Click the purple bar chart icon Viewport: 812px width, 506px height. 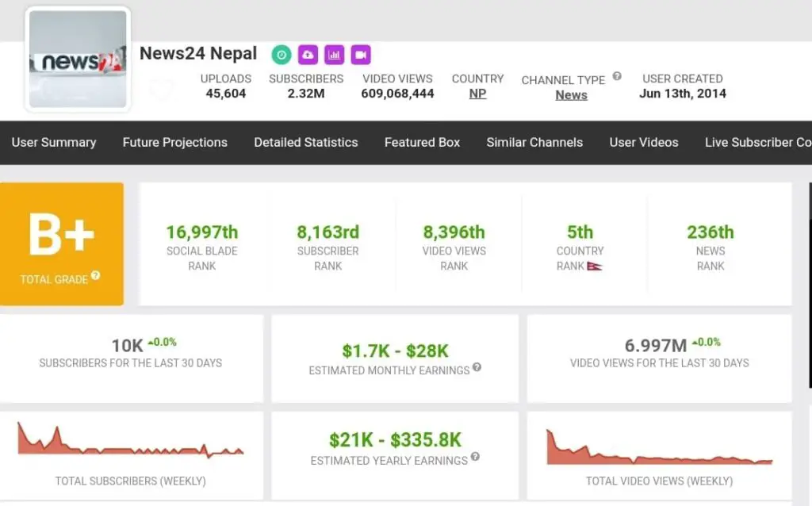(x=335, y=55)
